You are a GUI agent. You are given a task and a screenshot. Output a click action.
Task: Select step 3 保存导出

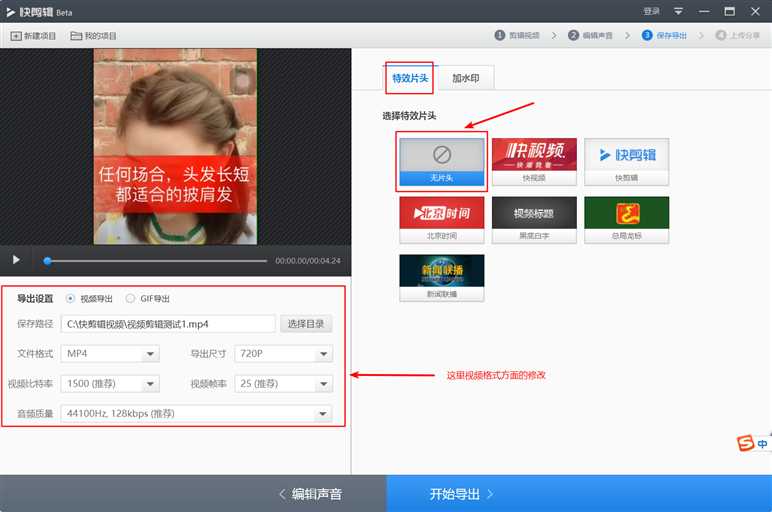pos(664,35)
